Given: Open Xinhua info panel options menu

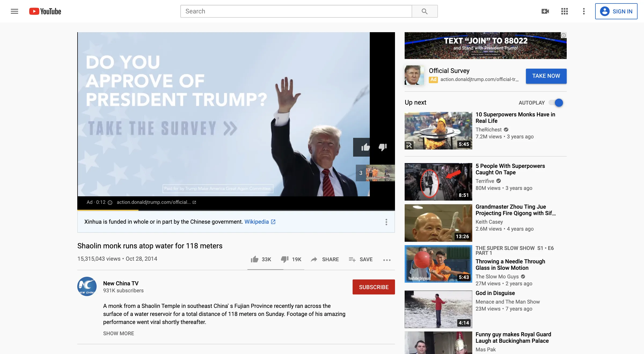Looking at the screenshot, I should [386, 222].
